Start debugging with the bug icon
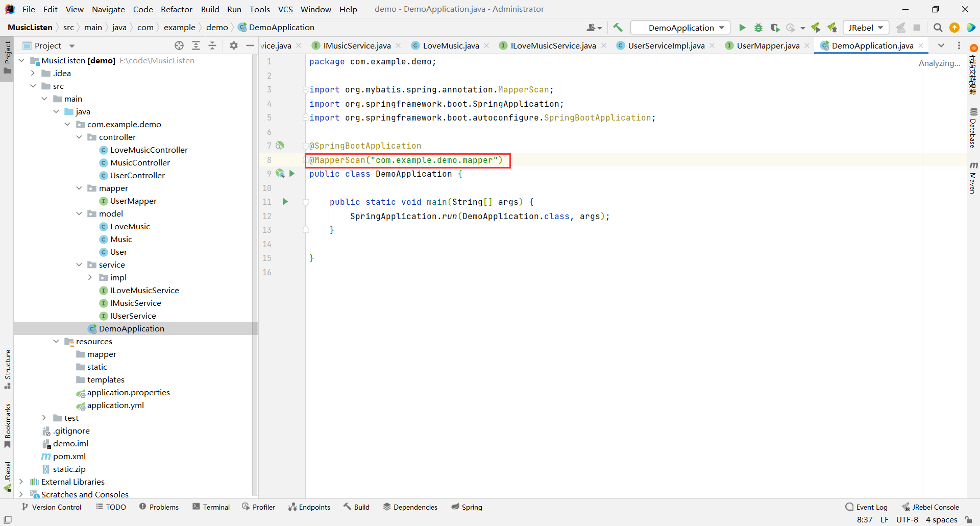Viewport: 980px width, 526px height. (x=758, y=28)
